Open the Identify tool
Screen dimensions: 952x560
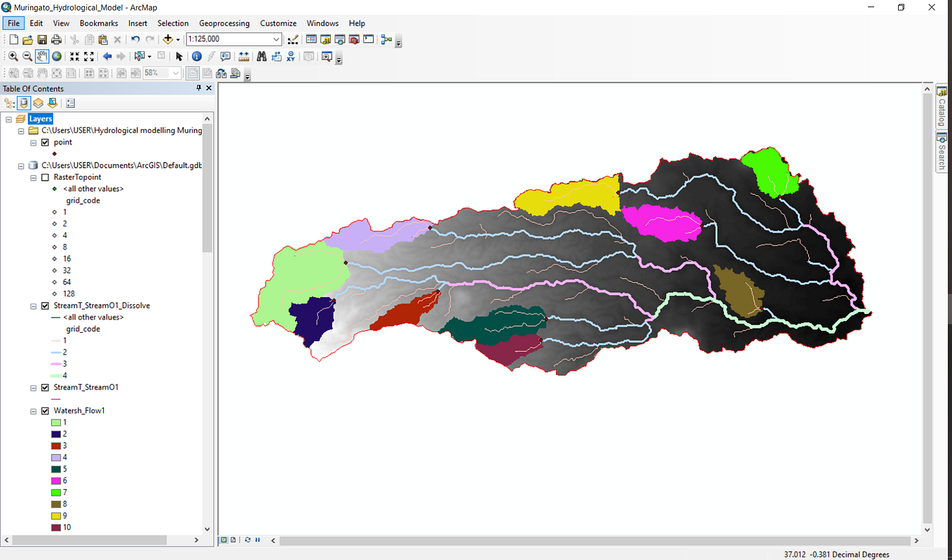point(197,56)
